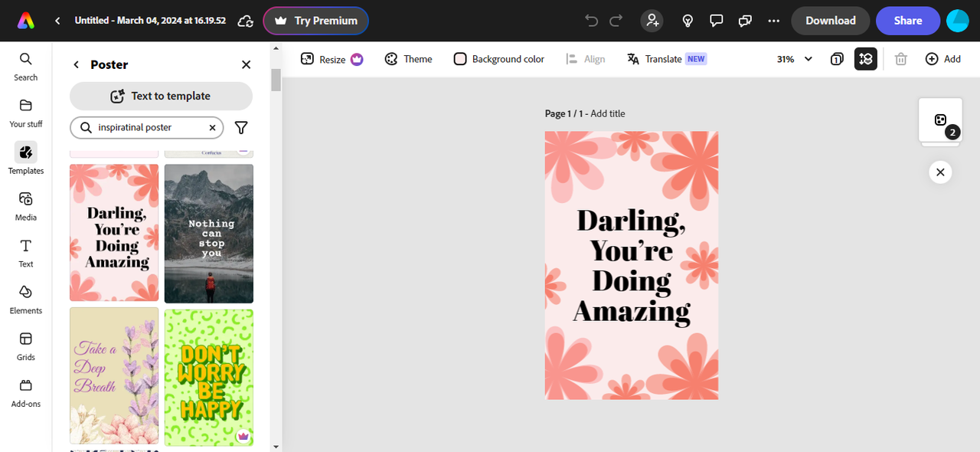The image size is (980, 452).
Task: Open the user profile avatar
Action: pyautogui.click(x=958, y=21)
